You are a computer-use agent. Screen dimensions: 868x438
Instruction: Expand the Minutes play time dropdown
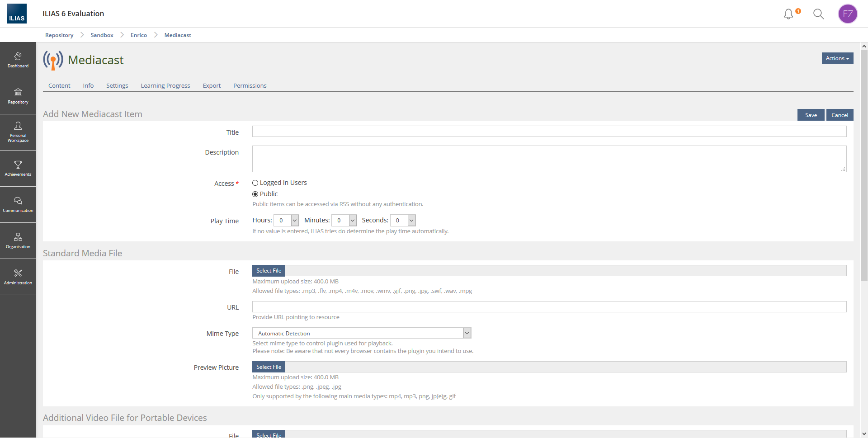tap(344, 221)
